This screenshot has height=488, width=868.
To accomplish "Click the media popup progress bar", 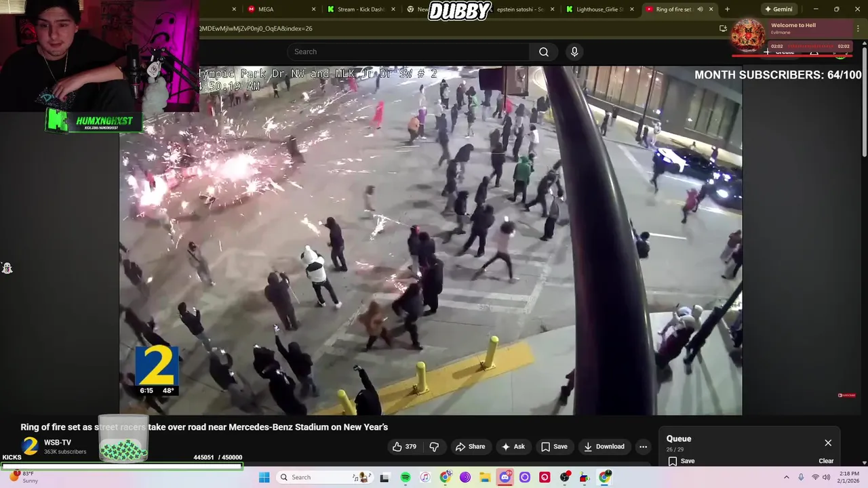I will 812,47.
